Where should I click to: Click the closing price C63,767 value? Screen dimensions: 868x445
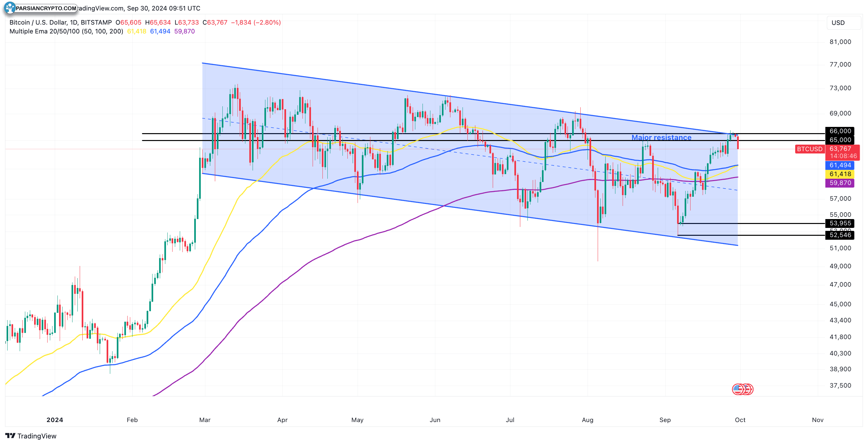pyautogui.click(x=215, y=23)
